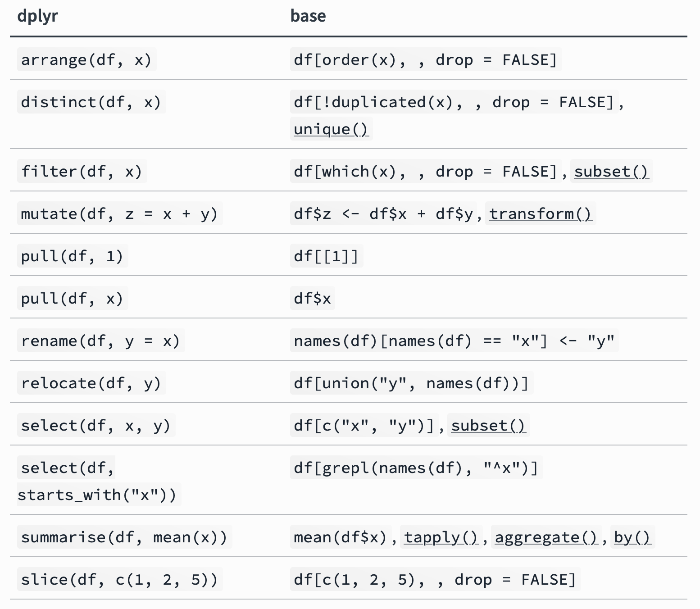Click the rename(df, y = x) code
The height and width of the screenshot is (609, 700).
(x=100, y=341)
